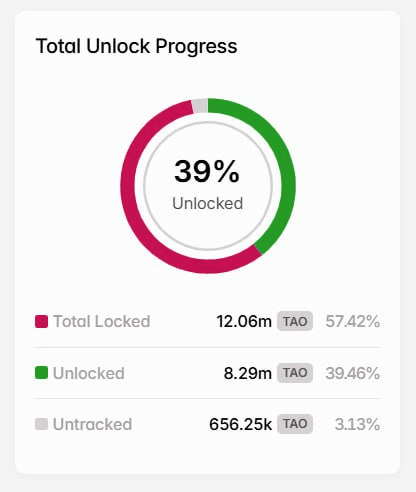
Task: Click the gray Untracked legend swatch
Action: click(41, 424)
